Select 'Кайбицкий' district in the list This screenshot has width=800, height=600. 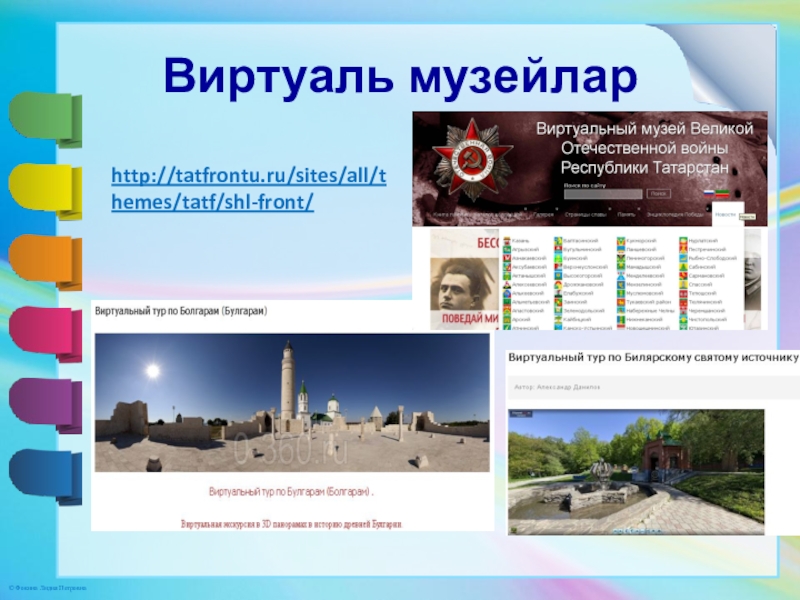click(577, 319)
